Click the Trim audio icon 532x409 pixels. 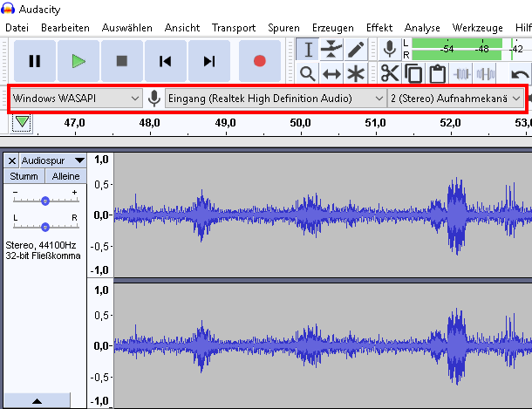(x=461, y=73)
